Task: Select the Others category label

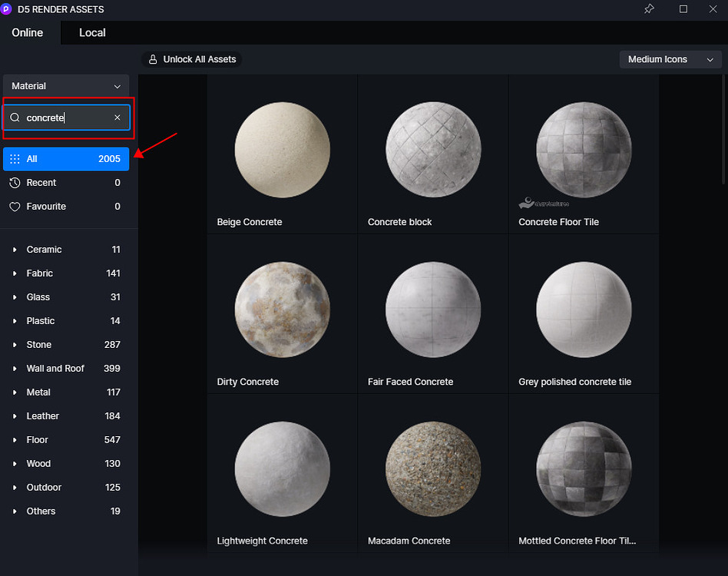Action: 41,511
